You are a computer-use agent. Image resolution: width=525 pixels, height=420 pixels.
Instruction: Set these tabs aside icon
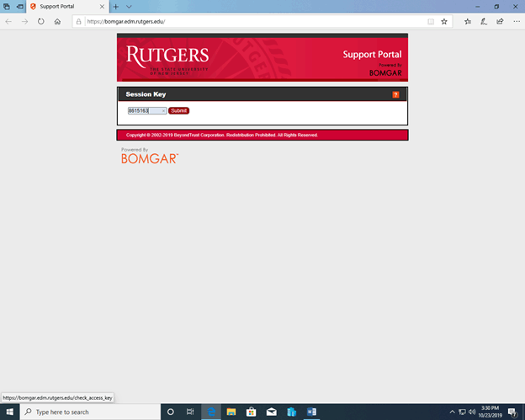point(19,7)
